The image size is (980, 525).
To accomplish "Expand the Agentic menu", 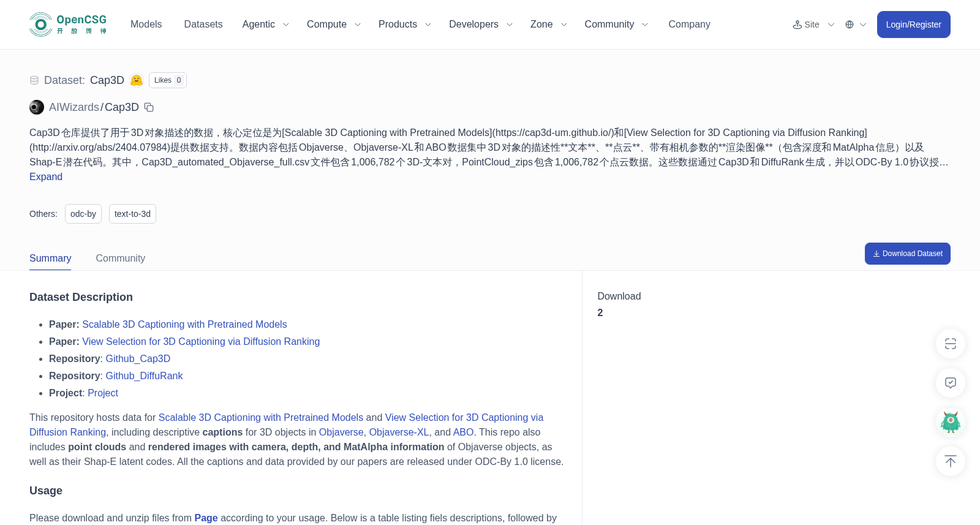I will click(265, 25).
